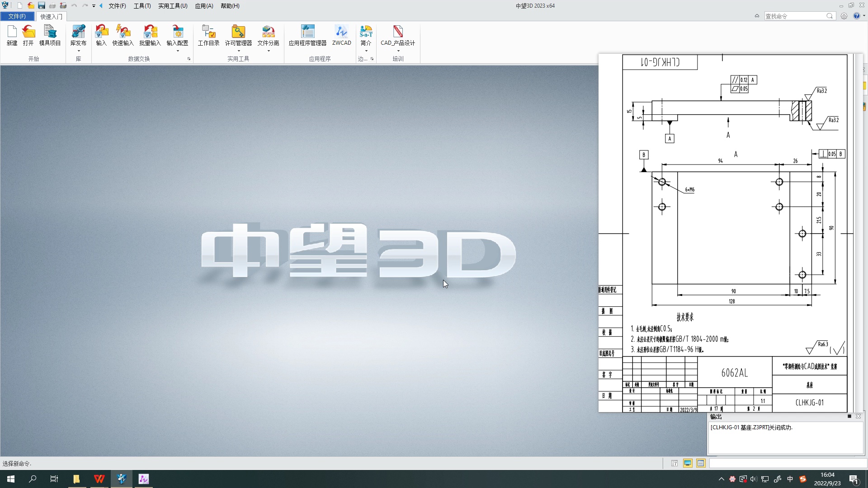868x488 pixels.
Task: Open the Windows notification center
Action: tap(854, 479)
